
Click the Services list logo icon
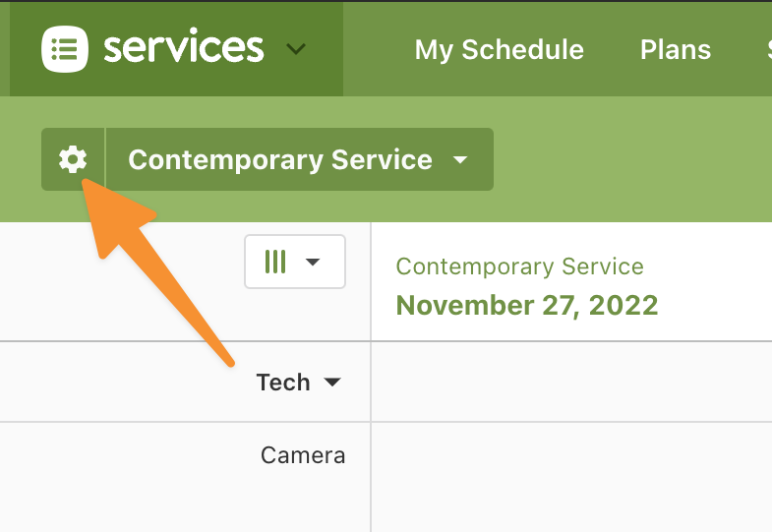click(x=65, y=49)
